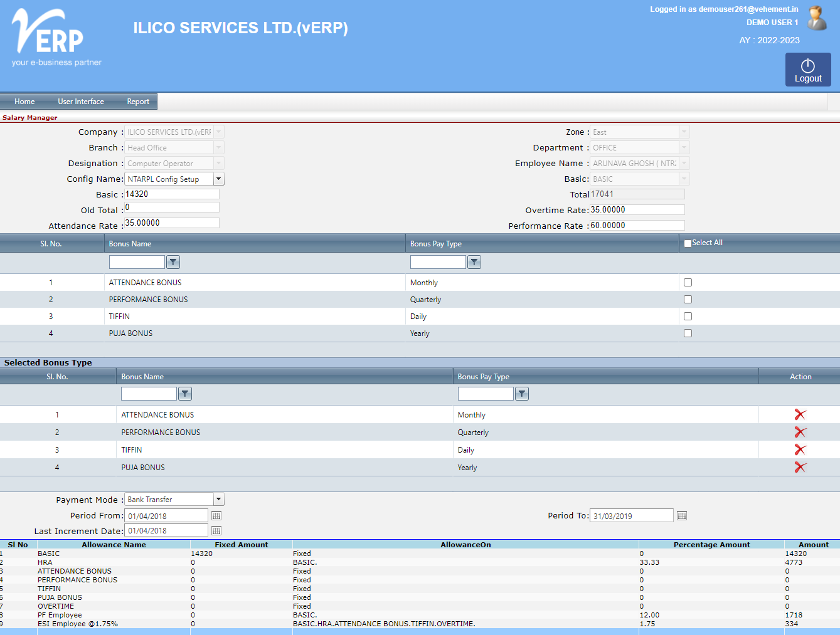Check the TIFFIN row checkbox
This screenshot has height=635, width=840.
coord(688,317)
